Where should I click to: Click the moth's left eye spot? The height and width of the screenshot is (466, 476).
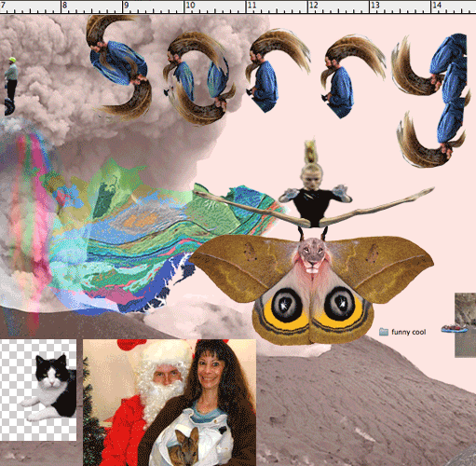point(287,305)
